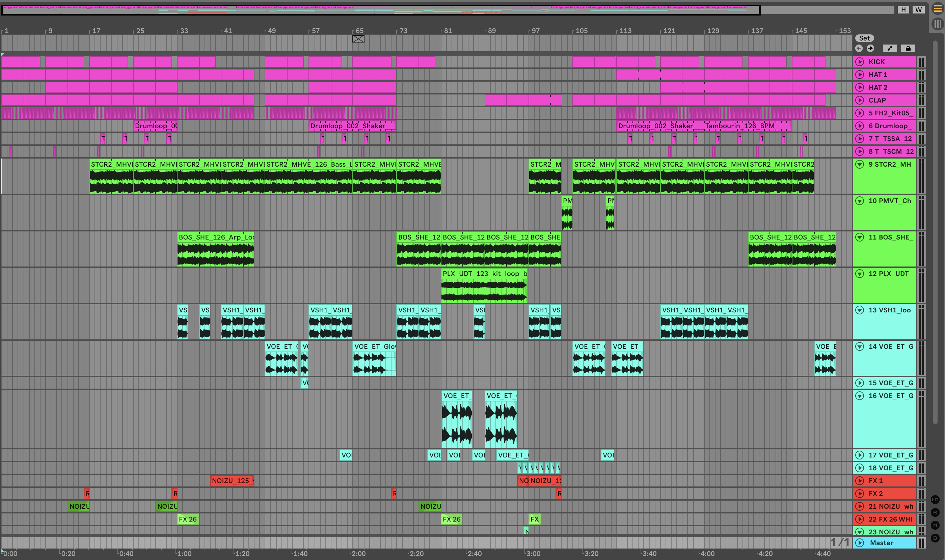
Task: Toggle the Mixer (M) section visibility
Action: tap(935, 525)
